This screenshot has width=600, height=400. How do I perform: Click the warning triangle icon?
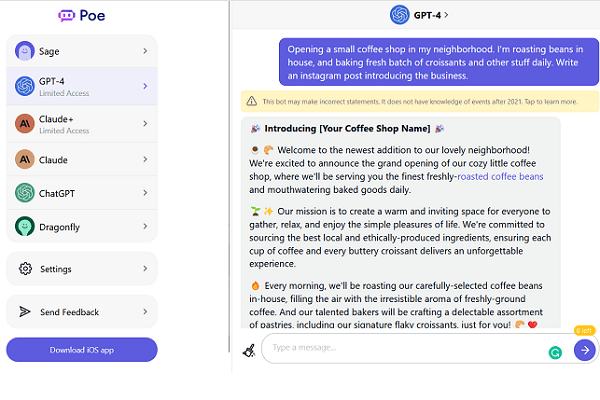click(251, 101)
